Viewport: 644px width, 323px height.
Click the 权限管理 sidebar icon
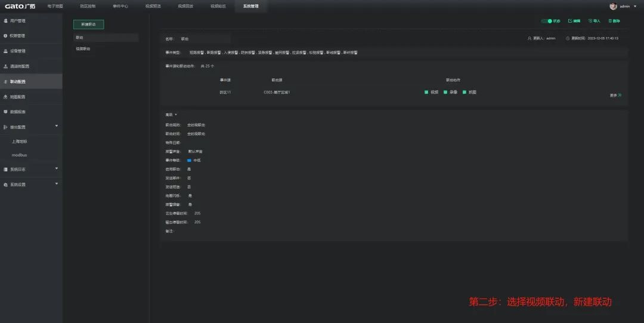pos(6,36)
